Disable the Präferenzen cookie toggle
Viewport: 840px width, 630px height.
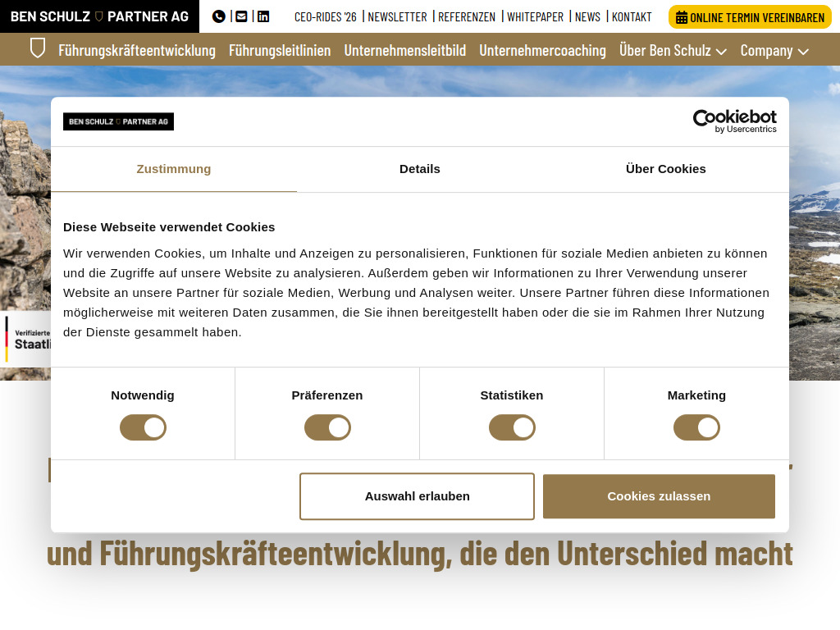(327, 427)
